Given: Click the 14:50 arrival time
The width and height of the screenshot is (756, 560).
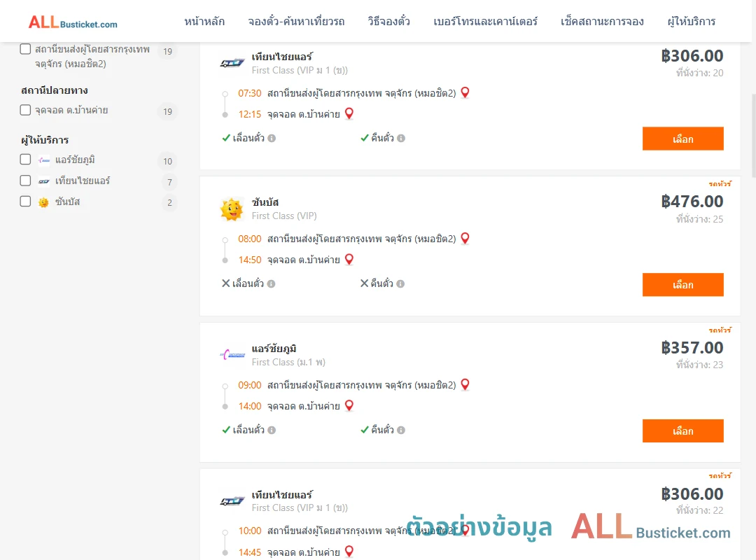Looking at the screenshot, I should (250, 260).
